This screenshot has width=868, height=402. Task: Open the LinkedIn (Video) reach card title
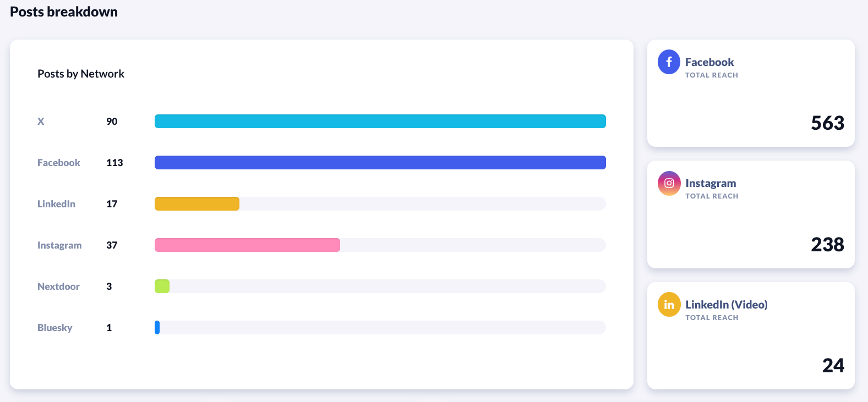point(726,305)
